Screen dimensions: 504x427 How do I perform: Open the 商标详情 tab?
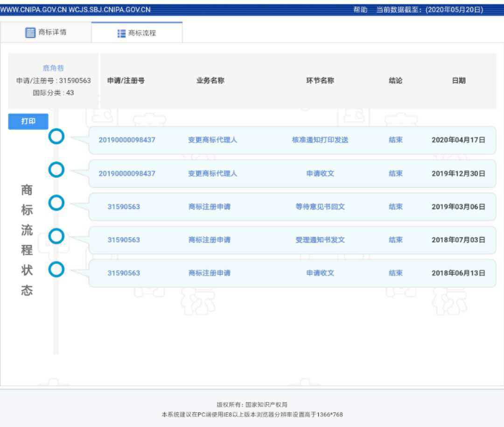click(x=46, y=32)
